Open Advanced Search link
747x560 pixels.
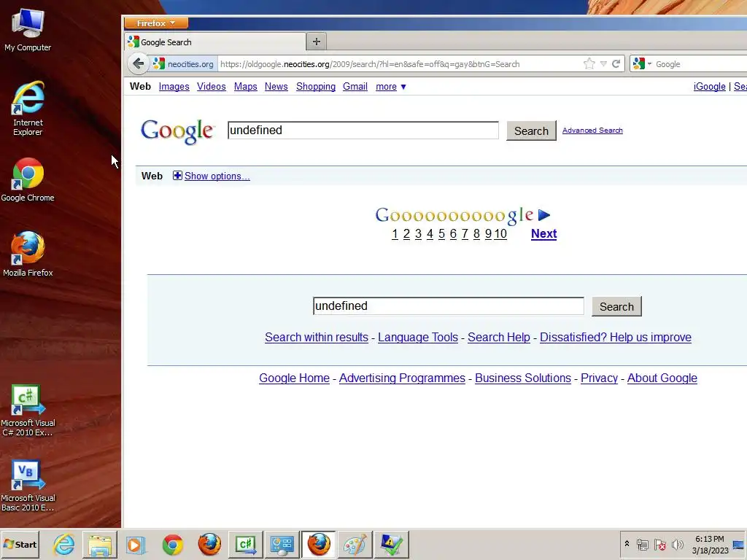pos(592,131)
